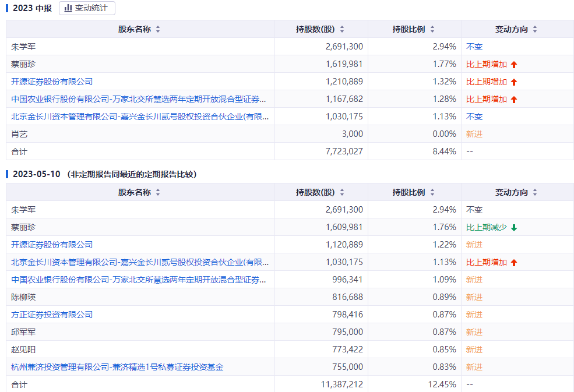Open 中国农业银行 万家北交所 fund link in 中报 table

pyautogui.click(x=139, y=99)
